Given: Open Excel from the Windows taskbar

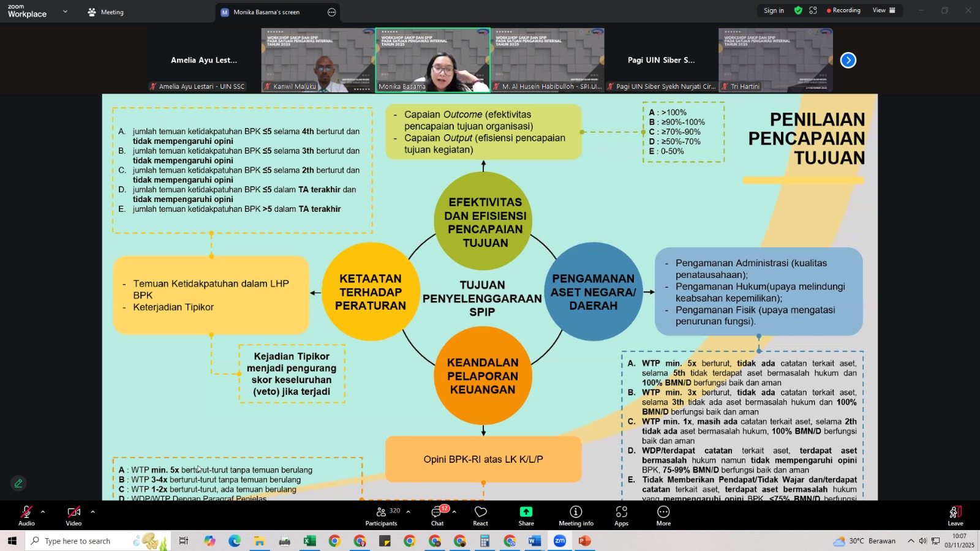Looking at the screenshot, I should 309,541.
